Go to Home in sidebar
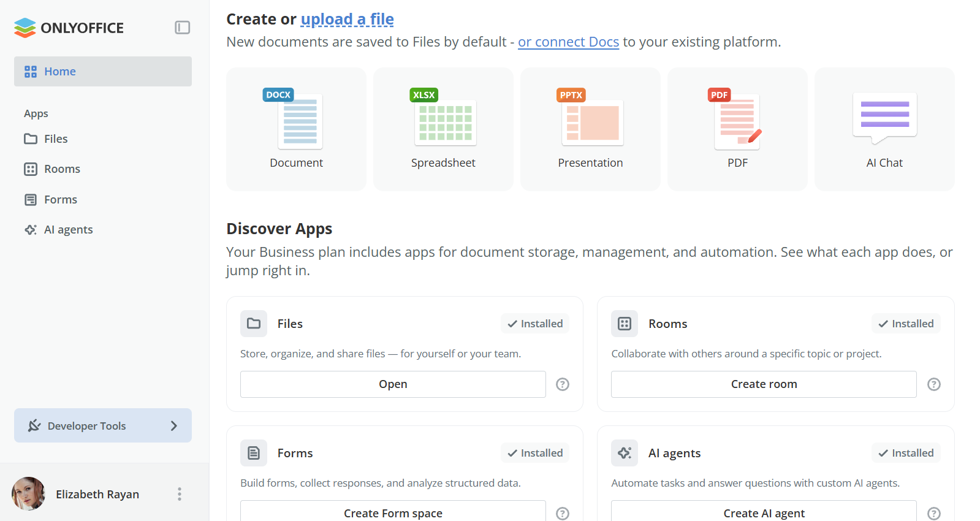980x521 pixels. tap(103, 72)
